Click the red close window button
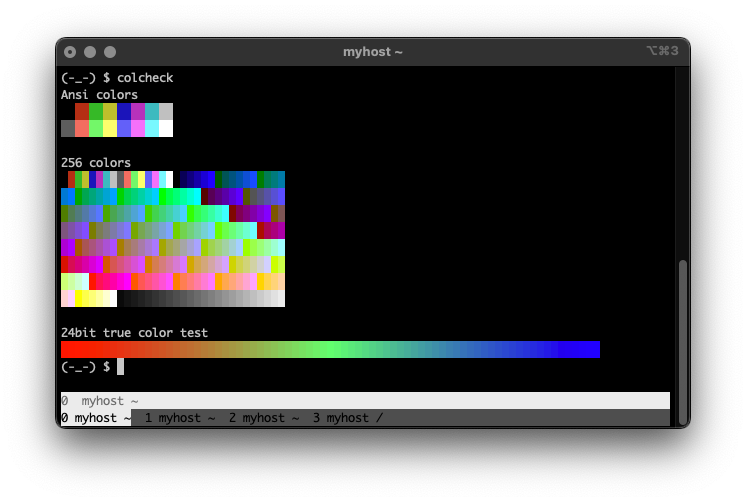 point(70,52)
